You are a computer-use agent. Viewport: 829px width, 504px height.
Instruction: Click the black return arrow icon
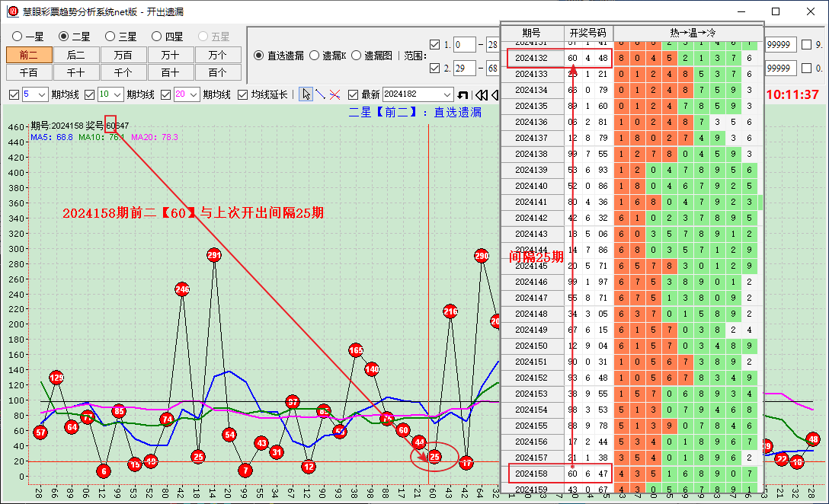(463, 95)
